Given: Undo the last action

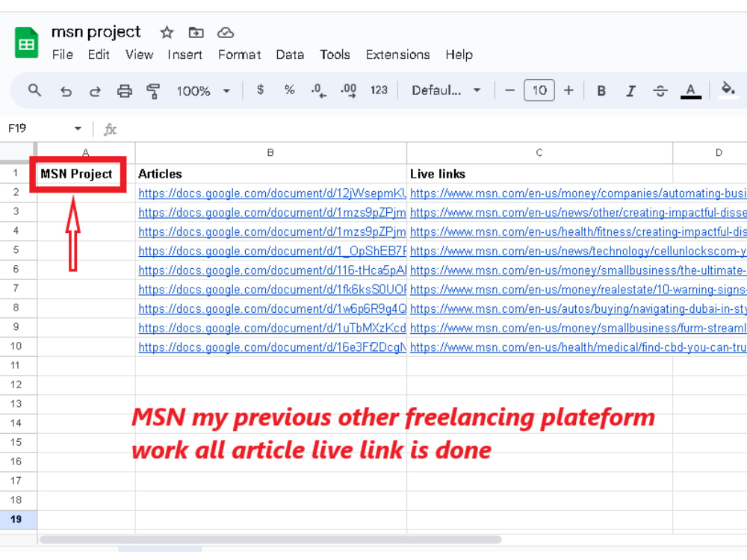Looking at the screenshot, I should click(x=66, y=90).
